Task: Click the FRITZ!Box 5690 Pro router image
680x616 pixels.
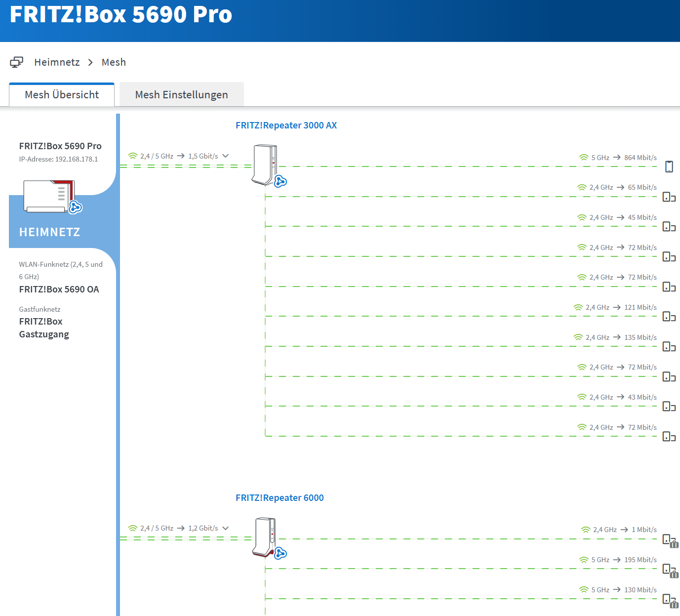Action: pyautogui.click(x=49, y=196)
